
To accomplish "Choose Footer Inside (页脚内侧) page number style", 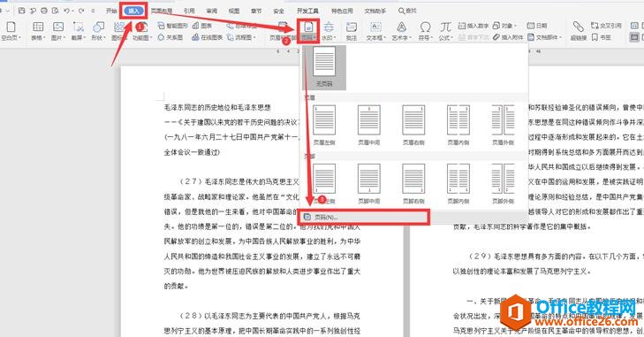I will click(458, 183).
